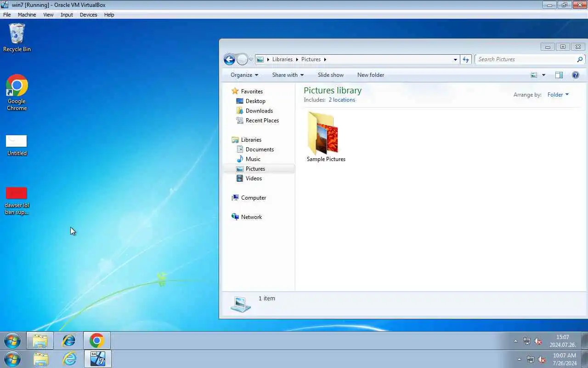Open VirtualBox Devices menu
This screenshot has height=368, width=588.
pos(88,15)
